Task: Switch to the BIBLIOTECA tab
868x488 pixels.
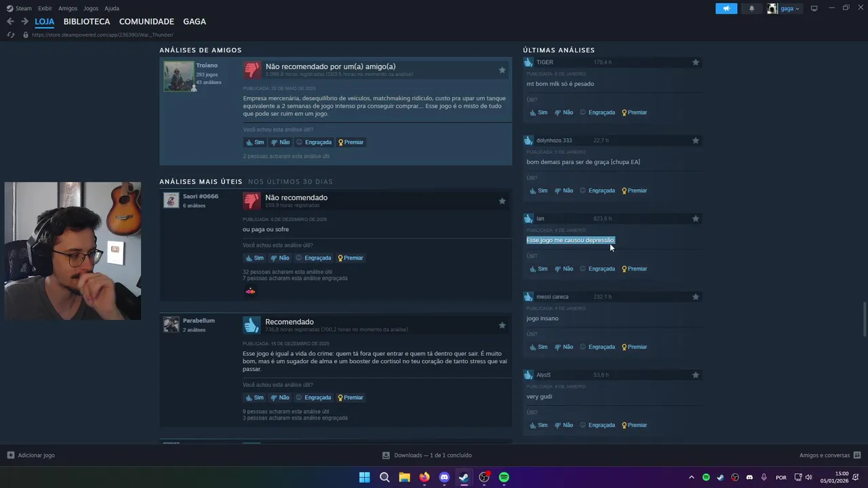Action: (x=86, y=22)
